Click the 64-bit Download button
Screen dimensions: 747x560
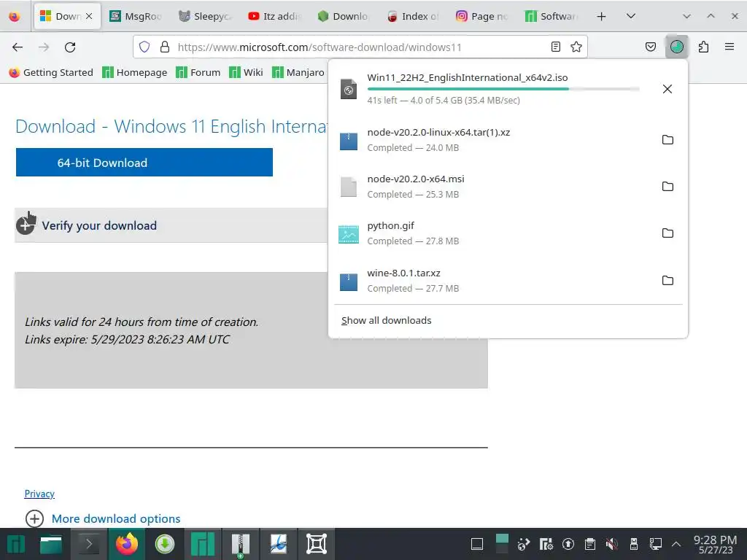pos(144,163)
